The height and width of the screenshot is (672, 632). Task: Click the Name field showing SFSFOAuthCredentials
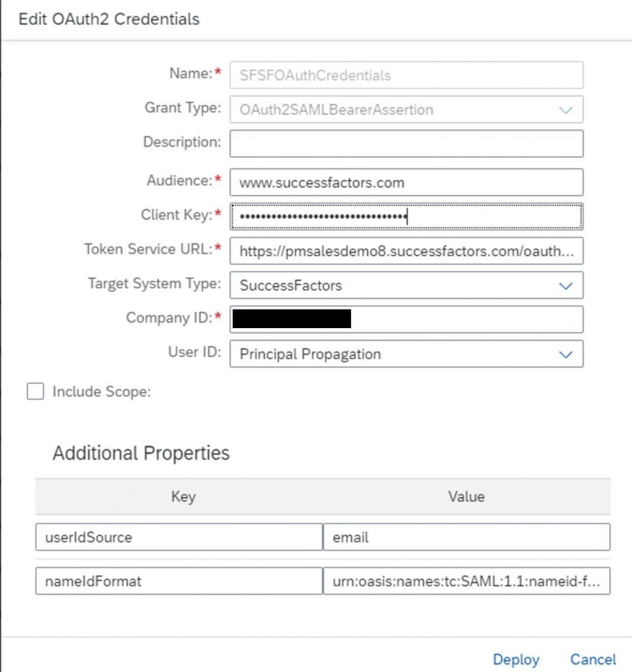406,75
